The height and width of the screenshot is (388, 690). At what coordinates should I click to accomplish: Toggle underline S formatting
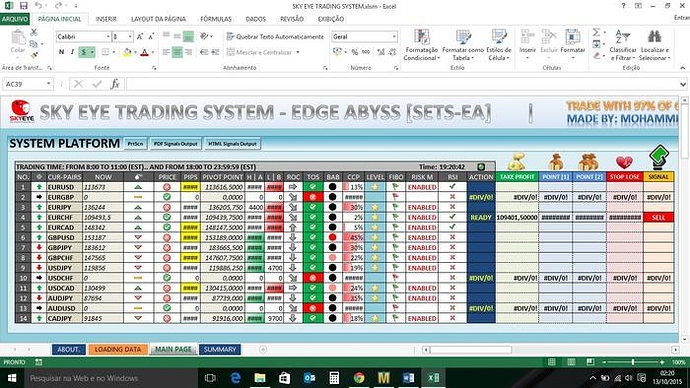tap(83, 52)
